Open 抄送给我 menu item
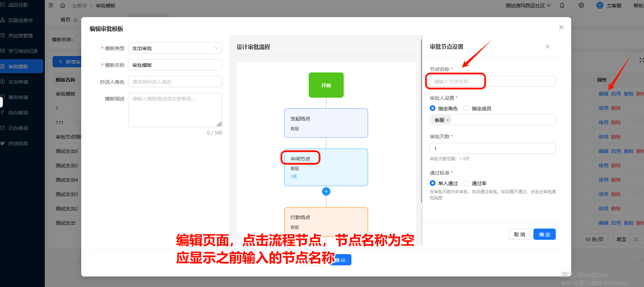 18,143
